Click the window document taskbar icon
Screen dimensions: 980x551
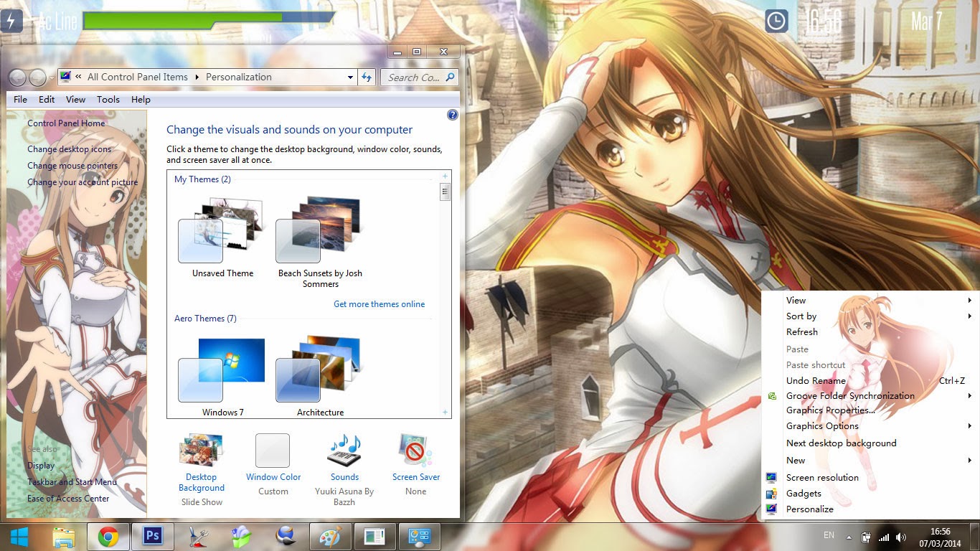click(375, 537)
